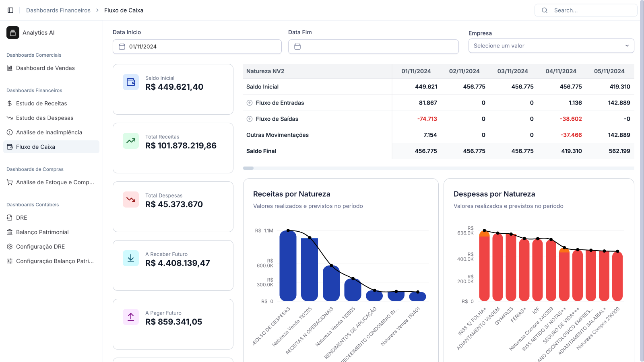Click the Total Despesas trending-down icon
Image resolution: width=644 pixels, height=362 pixels.
click(x=131, y=200)
